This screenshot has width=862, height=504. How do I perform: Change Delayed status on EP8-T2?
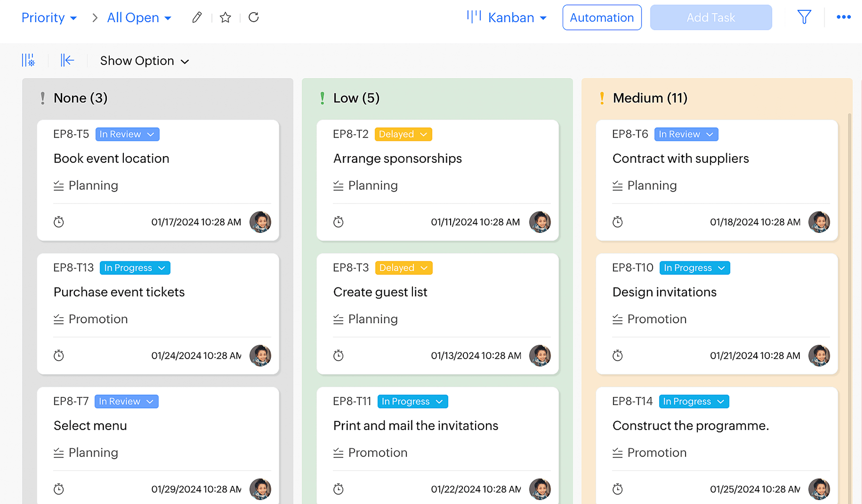(x=403, y=135)
